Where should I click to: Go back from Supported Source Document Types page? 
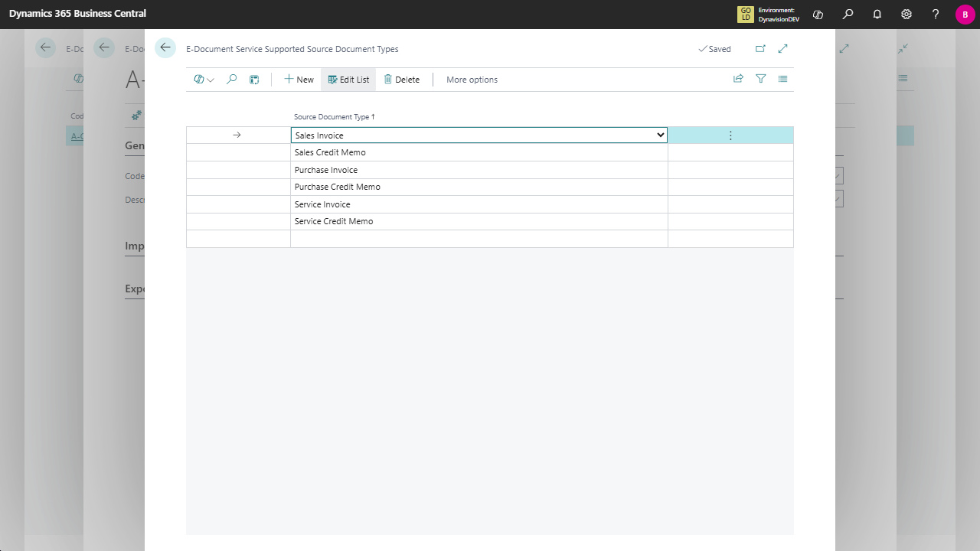165,47
